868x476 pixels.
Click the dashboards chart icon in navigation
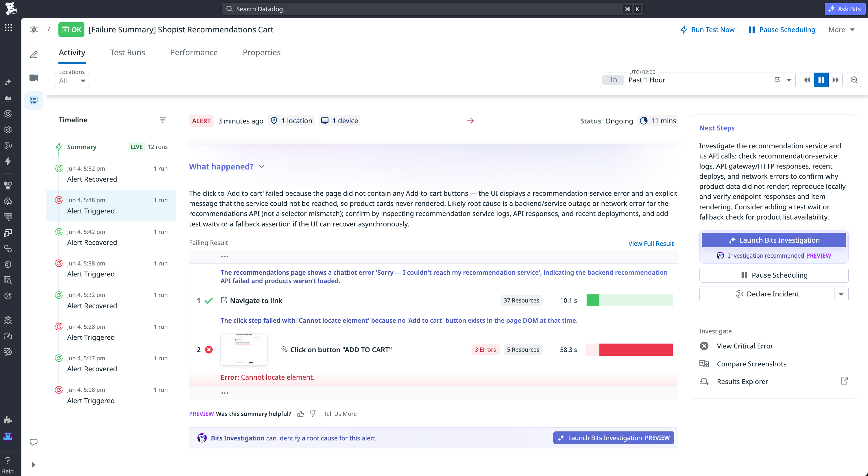tap(8, 98)
